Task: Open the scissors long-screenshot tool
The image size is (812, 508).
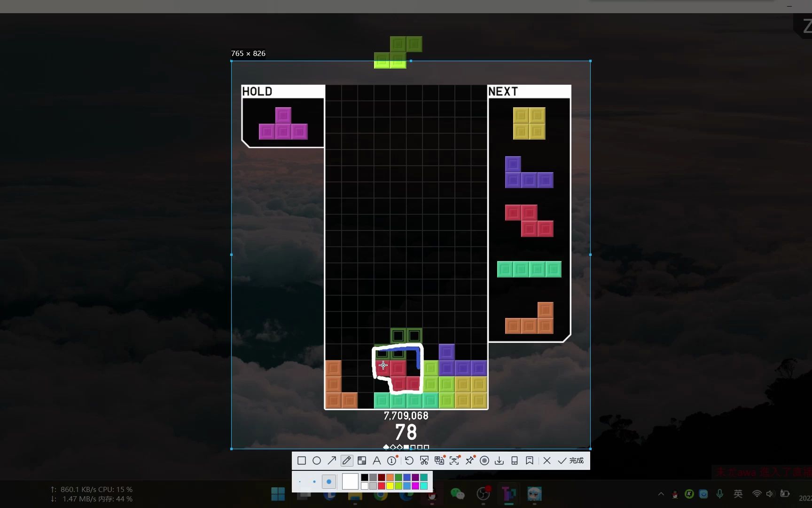Action: click(x=424, y=460)
